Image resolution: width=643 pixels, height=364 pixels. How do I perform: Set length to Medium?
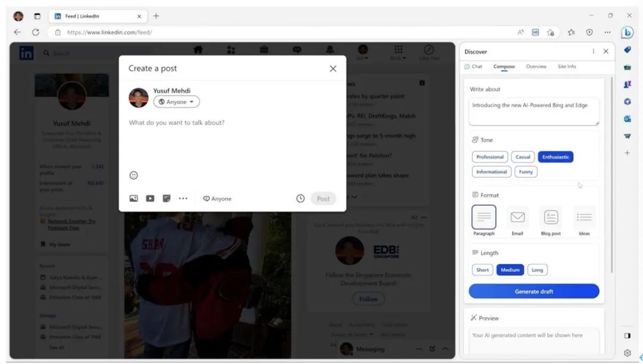[510, 270]
